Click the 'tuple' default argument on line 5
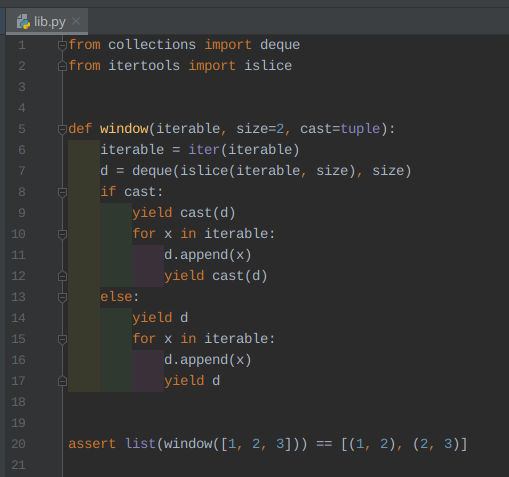The width and height of the screenshot is (509, 477). click(360, 129)
